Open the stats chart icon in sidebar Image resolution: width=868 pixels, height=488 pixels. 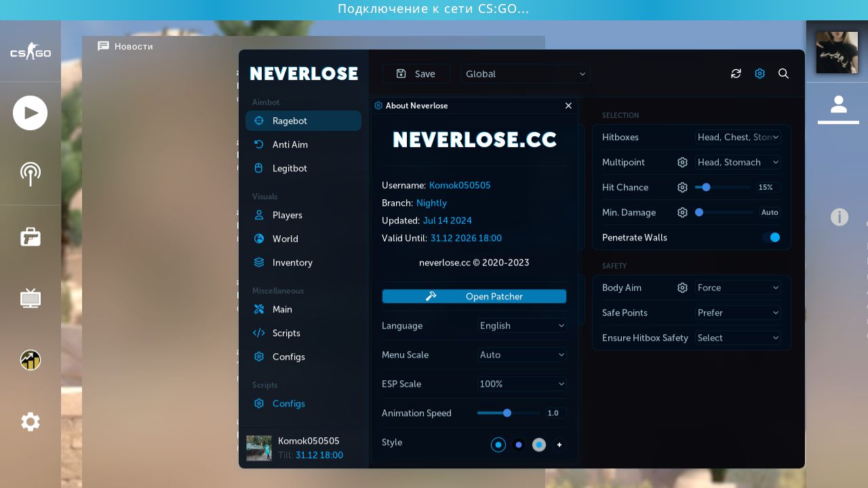click(x=30, y=360)
